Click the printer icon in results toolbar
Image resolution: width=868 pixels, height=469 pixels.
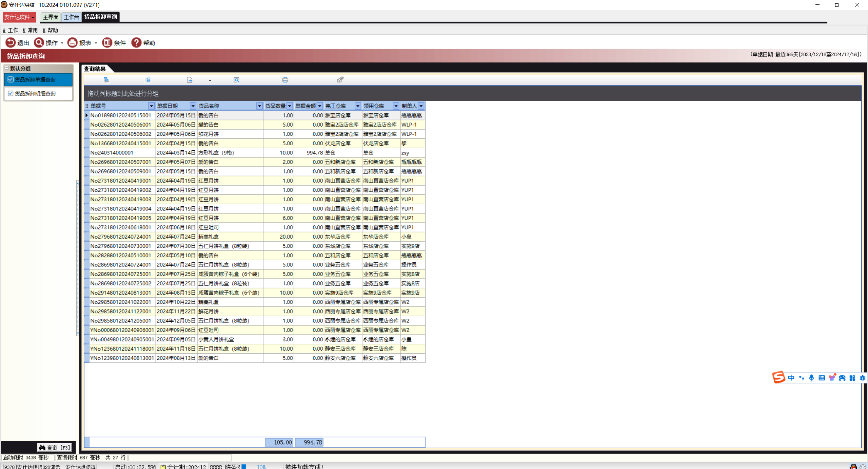pyautogui.click(x=285, y=80)
